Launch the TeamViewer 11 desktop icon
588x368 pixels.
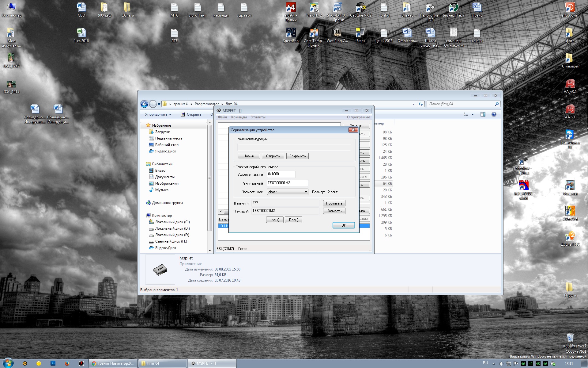(x=569, y=135)
